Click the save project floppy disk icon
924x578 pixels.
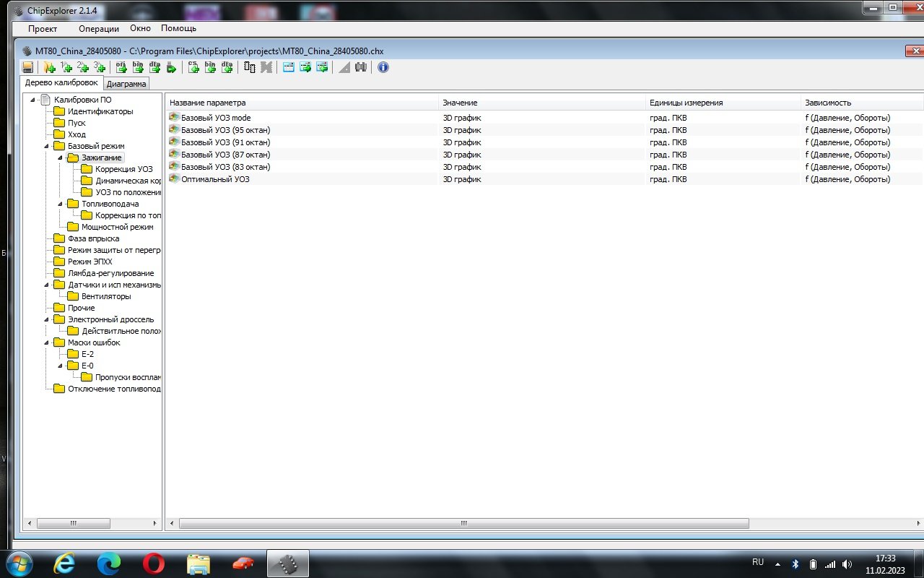click(27, 67)
